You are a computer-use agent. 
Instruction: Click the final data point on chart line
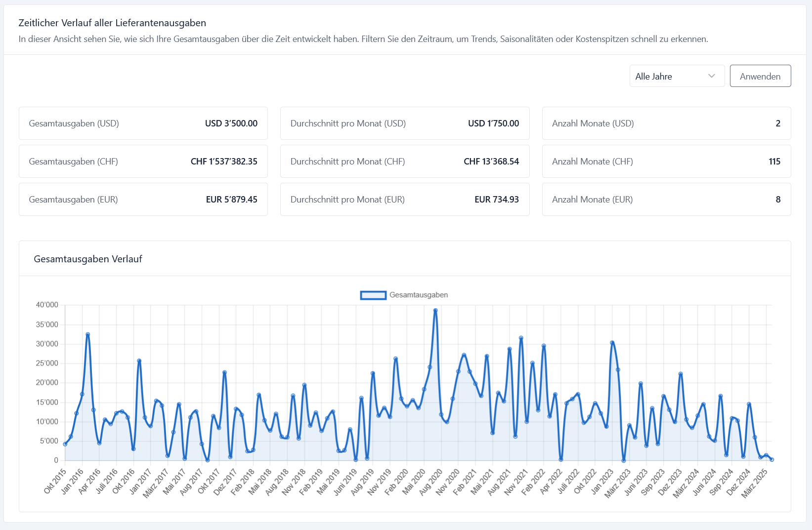pyautogui.click(x=771, y=459)
